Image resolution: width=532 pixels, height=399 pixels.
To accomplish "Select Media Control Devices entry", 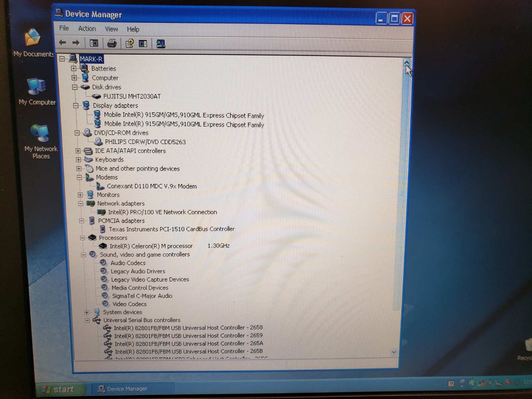I will click(x=140, y=288).
